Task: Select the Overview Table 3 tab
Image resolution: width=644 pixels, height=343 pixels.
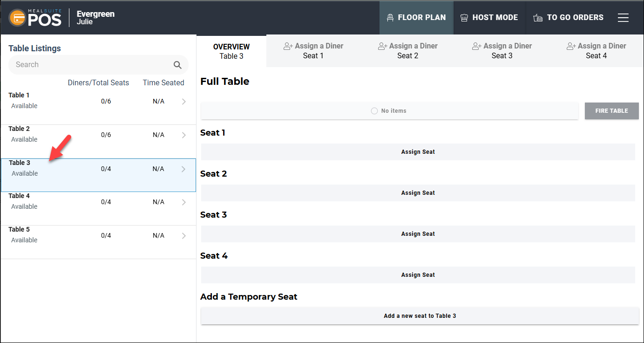Action: click(231, 51)
